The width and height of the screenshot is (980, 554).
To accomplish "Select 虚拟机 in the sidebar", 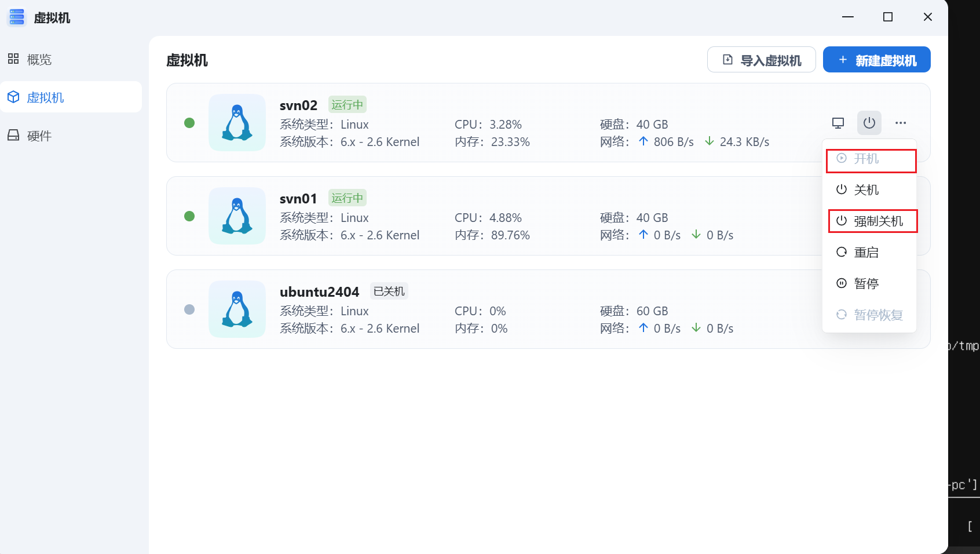I will pyautogui.click(x=71, y=97).
